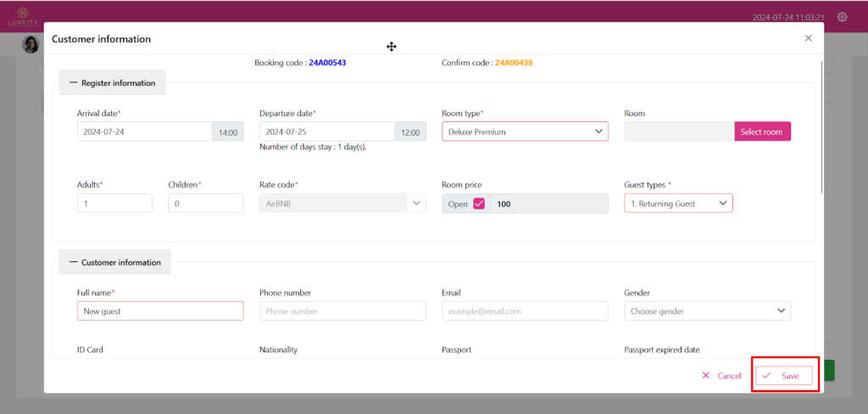Image resolution: width=868 pixels, height=414 pixels.
Task: Click the Arrival date field
Action: (143, 131)
